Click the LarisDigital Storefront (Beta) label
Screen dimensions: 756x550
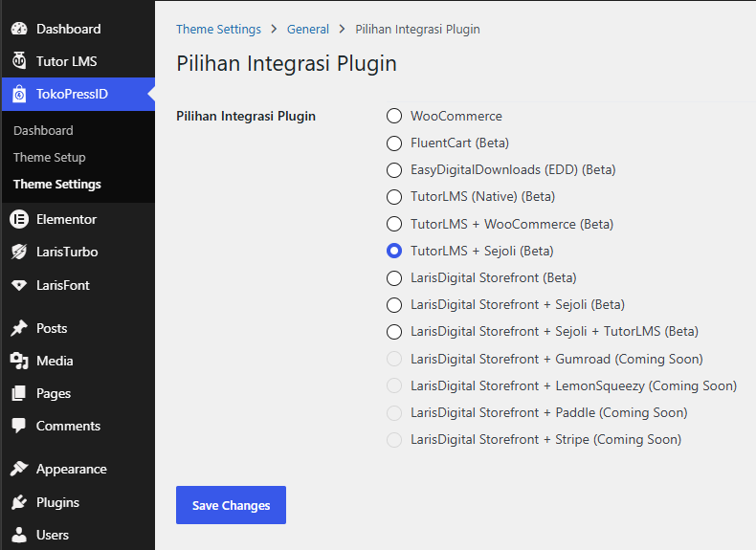pos(494,278)
